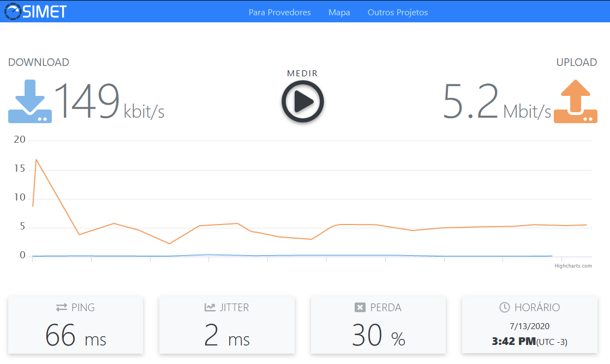The image size is (610, 364).
Task: Start measurement with the MEDIR play button
Action: point(303,101)
